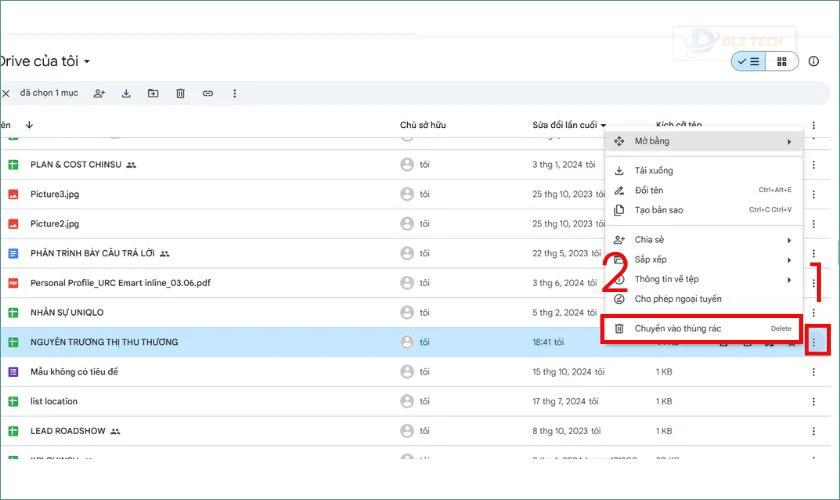
Task: Open more options for PHẦN TRÌNH BÀY row
Action: coord(813,253)
